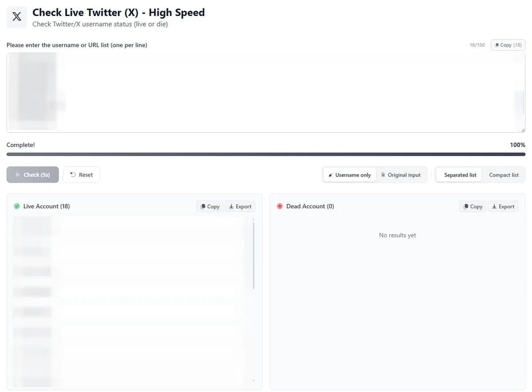
Task: Copy the Live Account results
Action: (x=210, y=206)
